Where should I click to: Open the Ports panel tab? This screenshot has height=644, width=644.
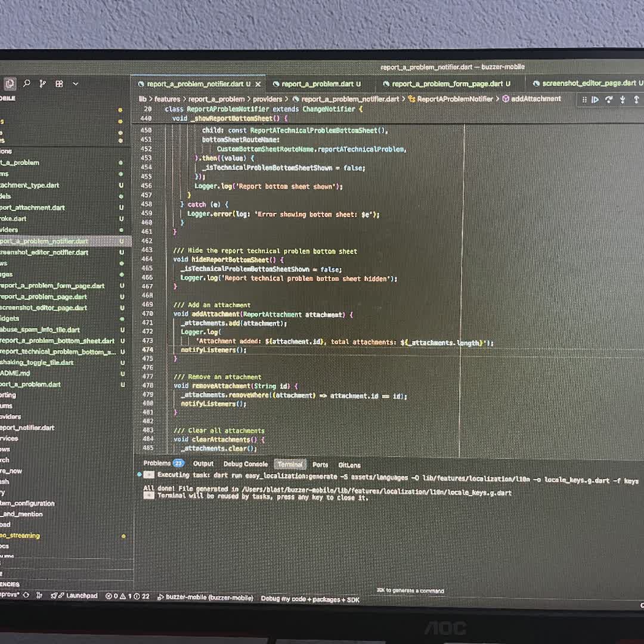pos(320,465)
